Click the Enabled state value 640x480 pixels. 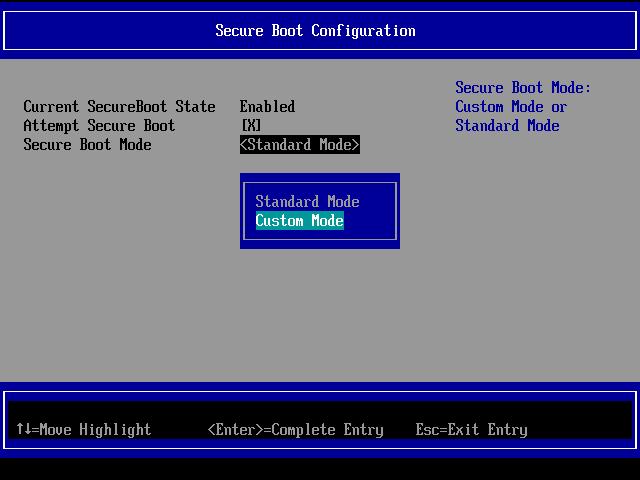(x=267, y=107)
